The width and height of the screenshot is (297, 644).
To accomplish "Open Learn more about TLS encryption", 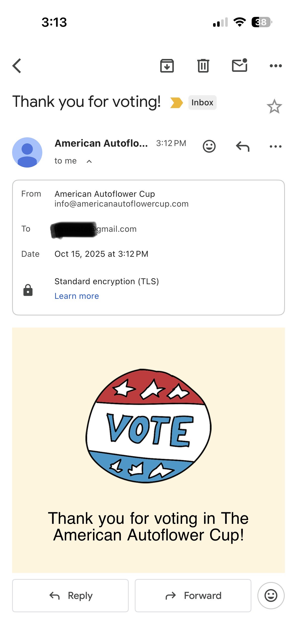I will point(77,296).
